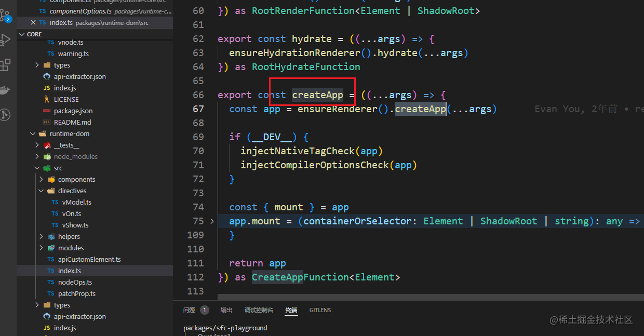Expand the node_modules folder
The height and width of the screenshot is (336, 644).
click(37, 157)
